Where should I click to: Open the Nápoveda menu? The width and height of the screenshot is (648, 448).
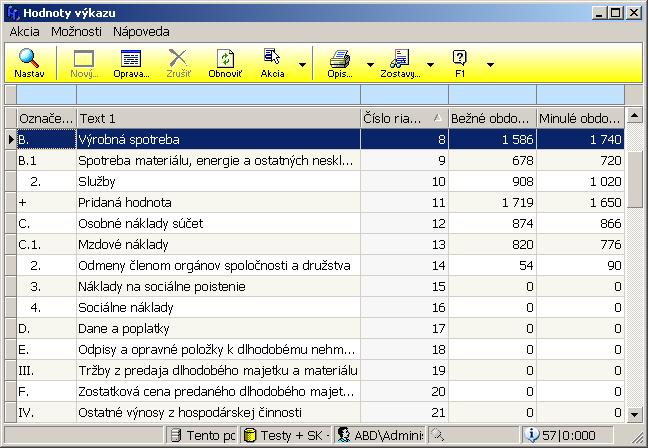click(141, 32)
